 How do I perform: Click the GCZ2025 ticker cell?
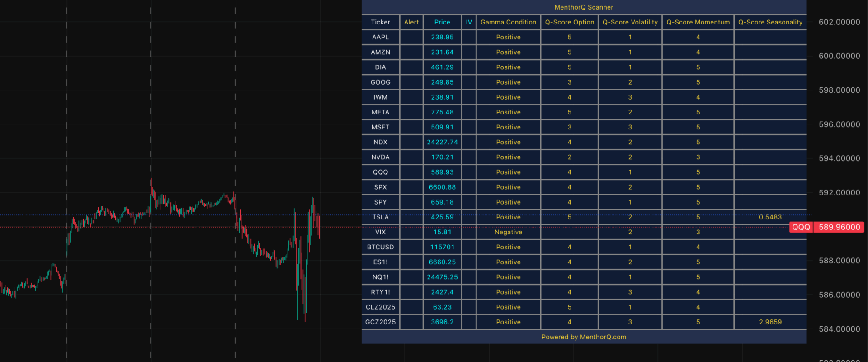click(380, 322)
